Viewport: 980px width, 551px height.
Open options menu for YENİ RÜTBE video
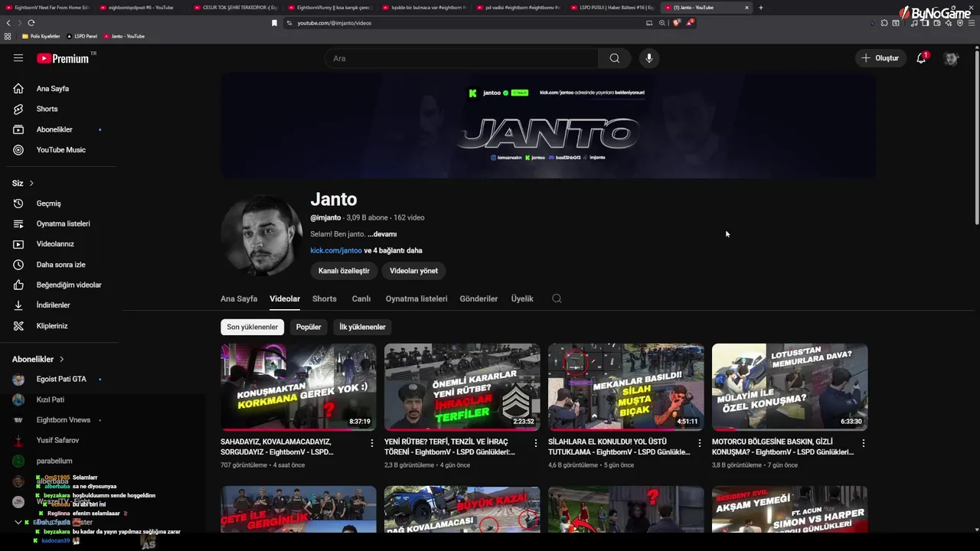pyautogui.click(x=536, y=443)
